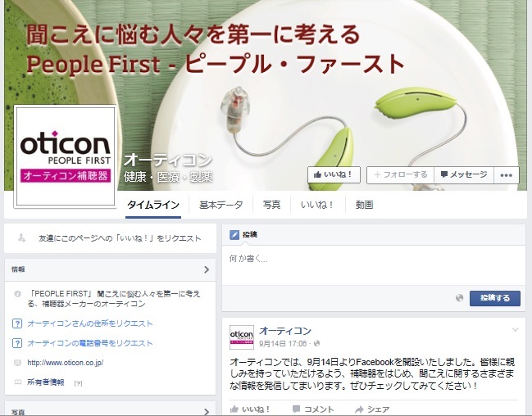Click the thumbs-up いいね! button on cover
532x416 pixels.
pos(334,175)
